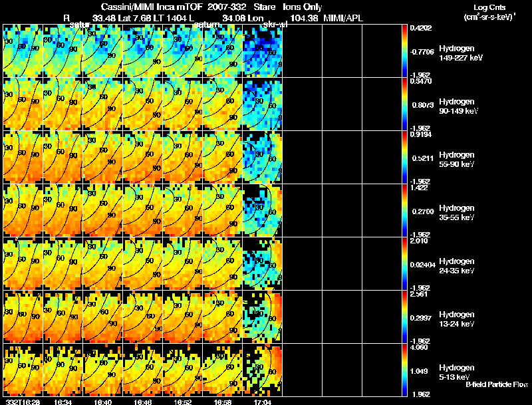Viewport: 532px width, 405px height.
Task: Click the '16:40' time label
Action: pos(103,402)
